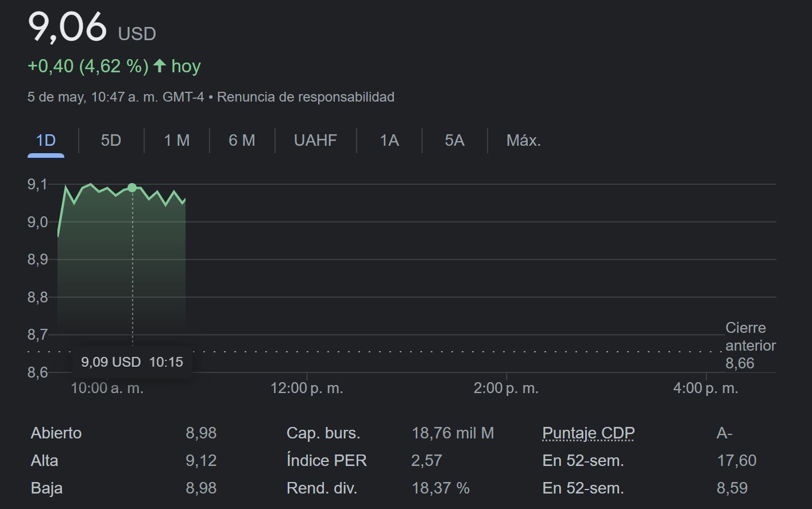Click the +0,40 (4,62 %) change text
812x509 pixels.
point(88,66)
